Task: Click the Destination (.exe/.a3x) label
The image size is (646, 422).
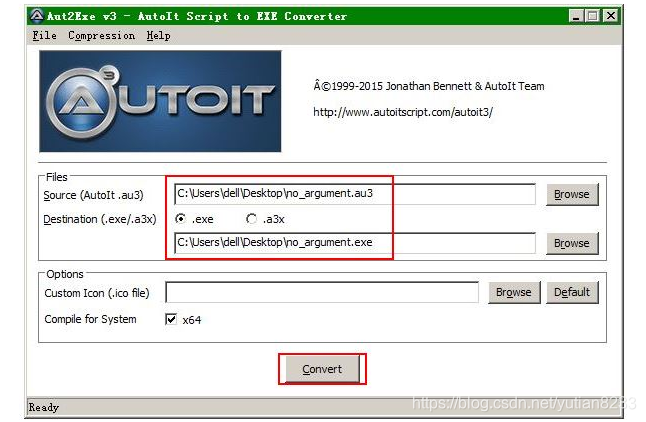Action: (x=100, y=219)
